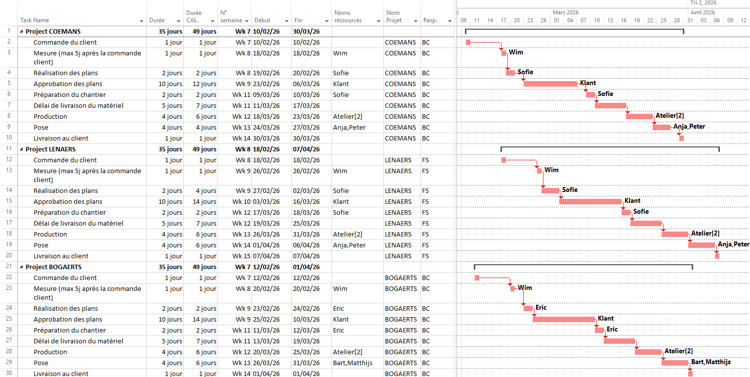Open the Task Name column filter dropdown
Image resolution: width=750 pixels, height=377 pixels.
click(141, 21)
